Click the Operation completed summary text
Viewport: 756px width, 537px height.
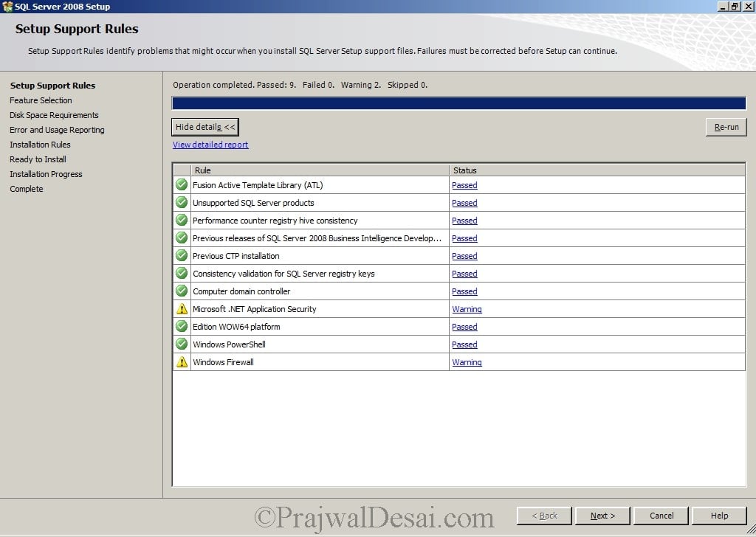[x=300, y=85]
